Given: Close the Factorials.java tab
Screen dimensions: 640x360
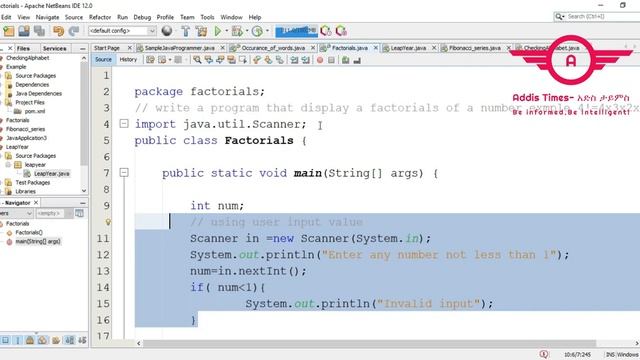Looking at the screenshot, I should (x=376, y=48).
